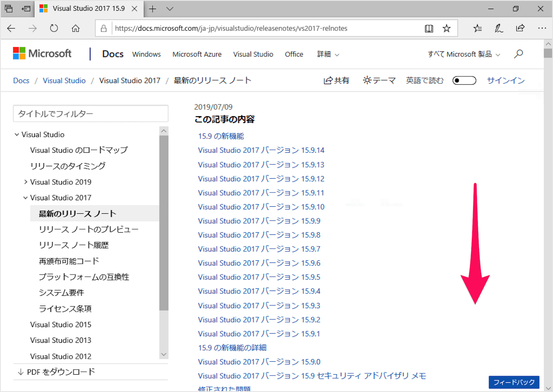Open リリース ノートのプレビュー item
The image size is (553, 392).
point(89,229)
